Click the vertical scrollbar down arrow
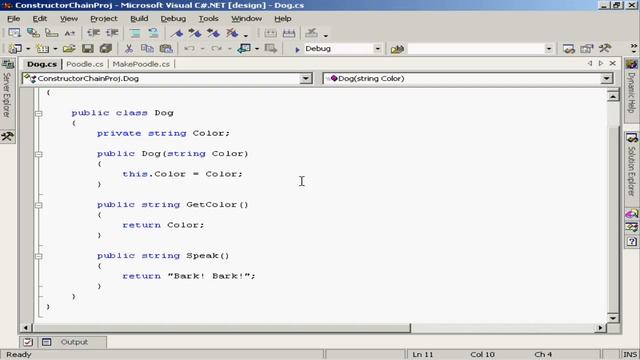This screenshot has height=360, width=640. coord(613,318)
